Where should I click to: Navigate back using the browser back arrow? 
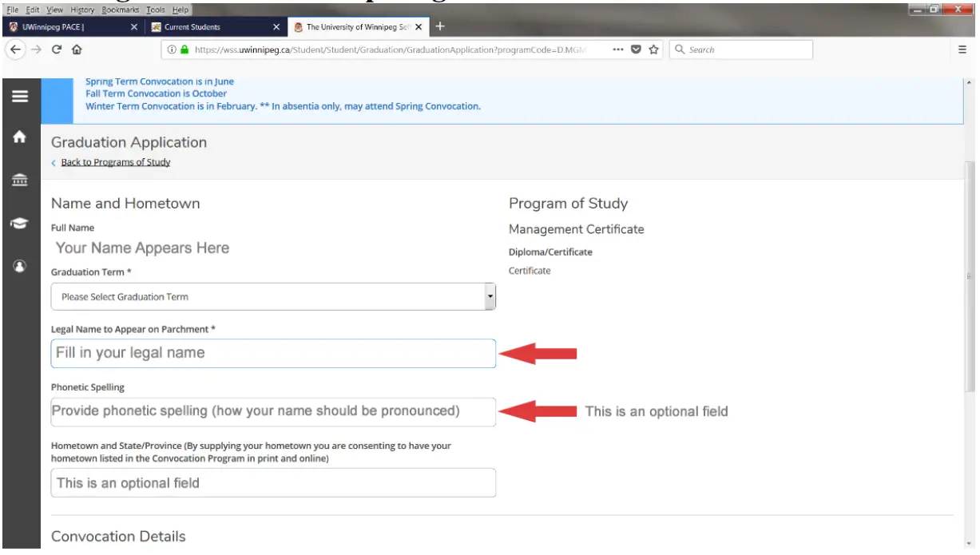(16, 50)
